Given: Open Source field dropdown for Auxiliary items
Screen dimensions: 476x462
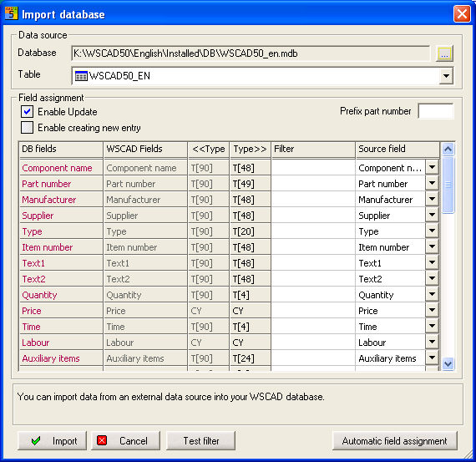Looking at the screenshot, I should pyautogui.click(x=432, y=358).
